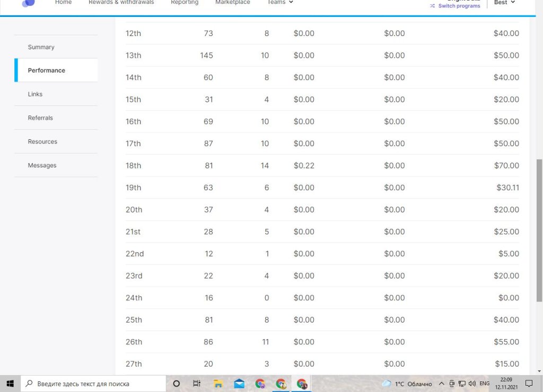
Task: Open Rewards & withdrawals page
Action: coord(121,3)
